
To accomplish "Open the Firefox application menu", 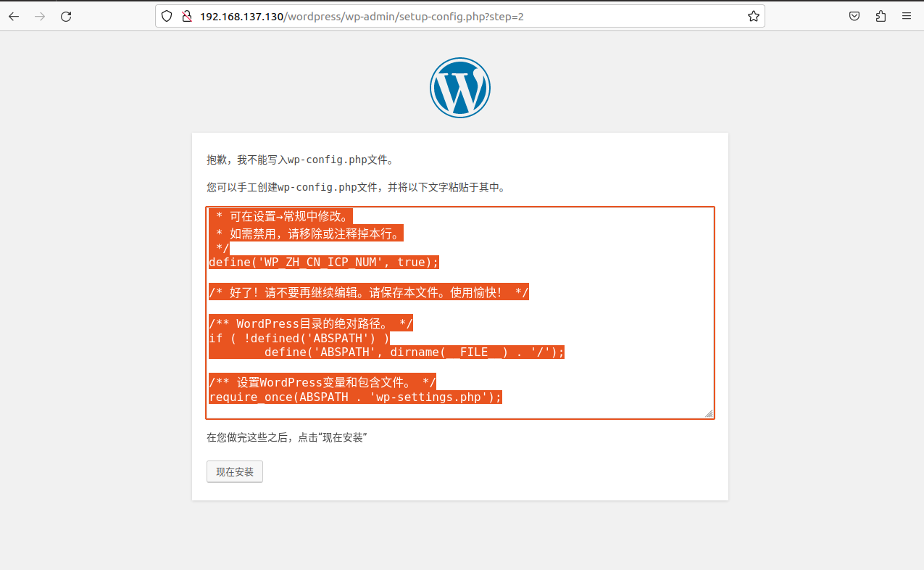I will (906, 15).
